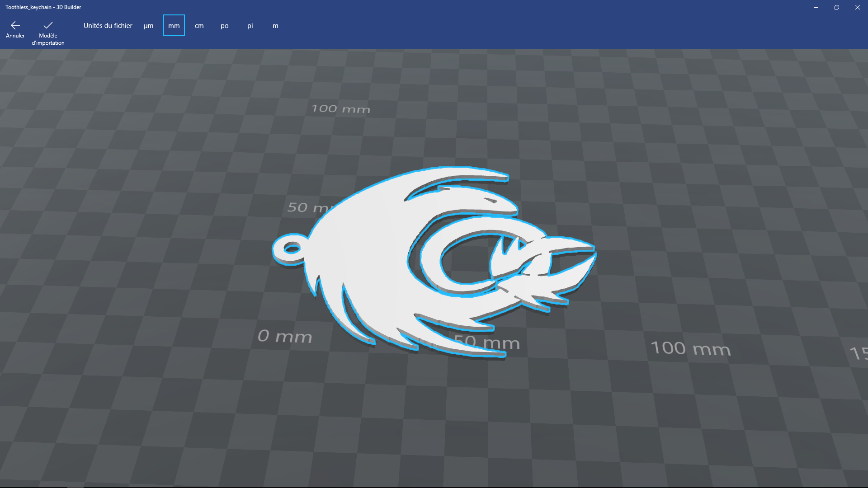The height and width of the screenshot is (488, 868).
Task: Click the keychain ring hole on model
Action: pyautogui.click(x=292, y=248)
